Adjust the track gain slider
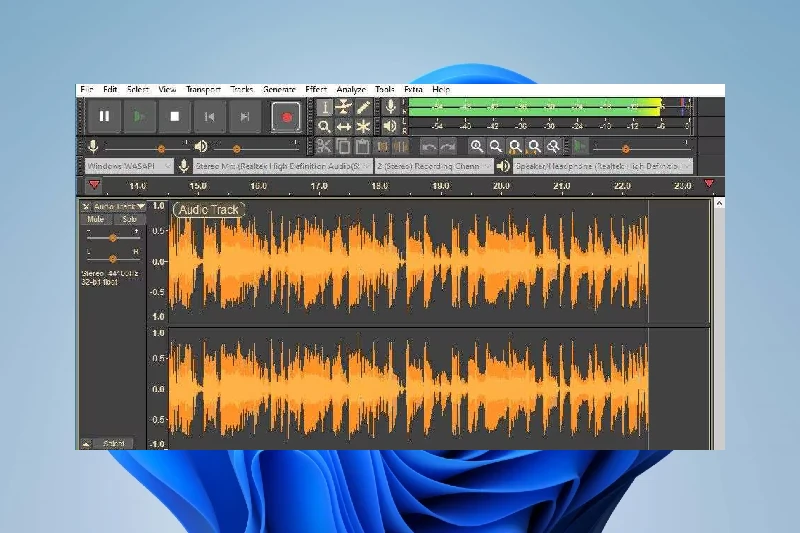Viewport: 800px width, 533px height. [113, 238]
